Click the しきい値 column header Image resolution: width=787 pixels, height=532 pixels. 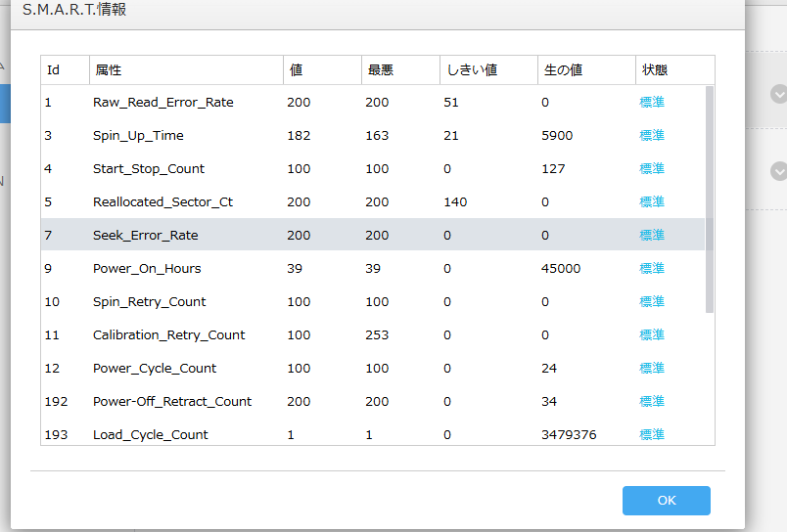tap(472, 70)
